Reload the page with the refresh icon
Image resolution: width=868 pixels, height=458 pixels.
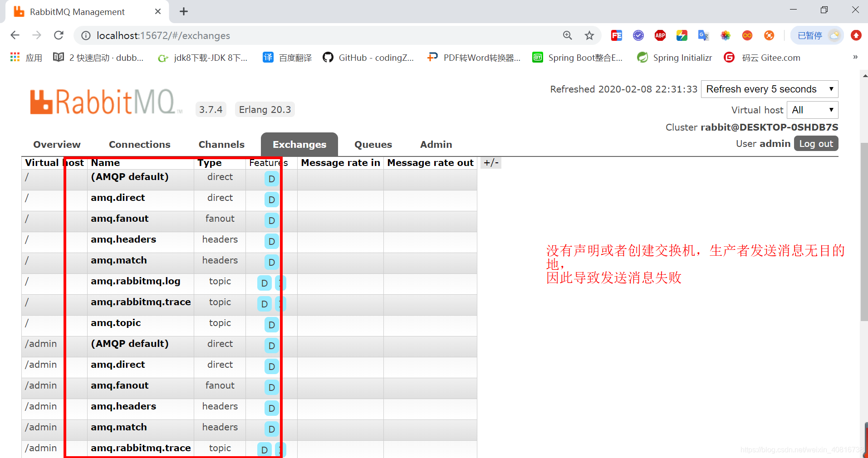(x=59, y=35)
